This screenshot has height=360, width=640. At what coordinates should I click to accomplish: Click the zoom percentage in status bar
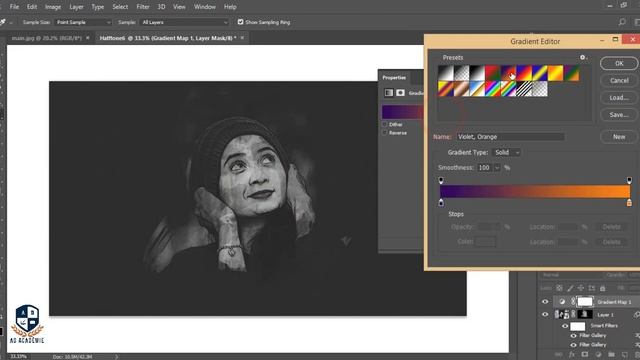tap(18, 357)
